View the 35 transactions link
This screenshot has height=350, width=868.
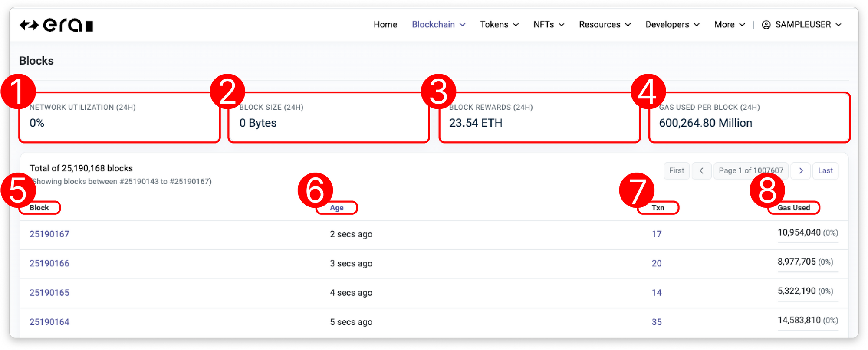[656, 322]
